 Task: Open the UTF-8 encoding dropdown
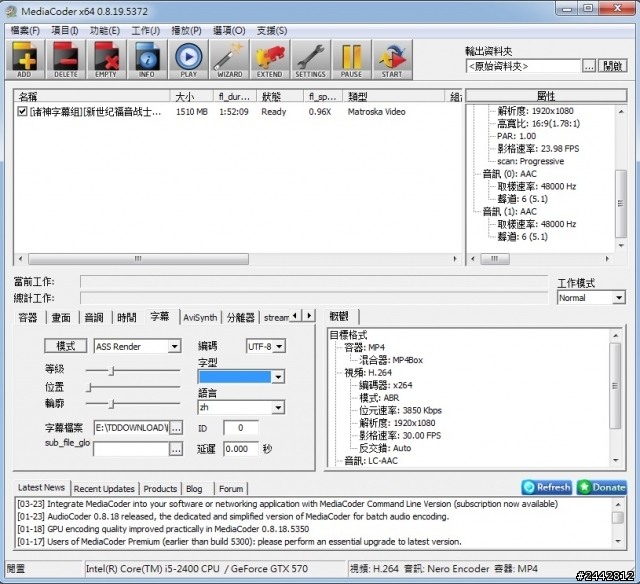[x=279, y=346]
